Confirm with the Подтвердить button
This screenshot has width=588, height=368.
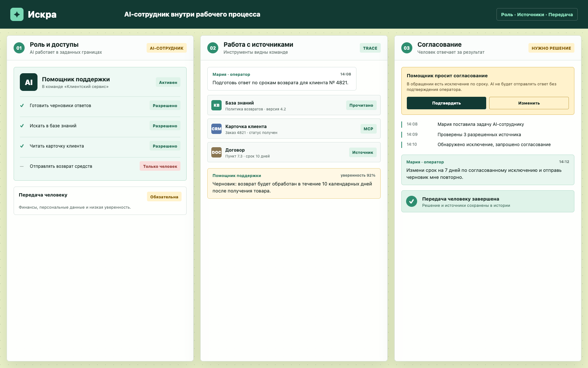point(447,103)
